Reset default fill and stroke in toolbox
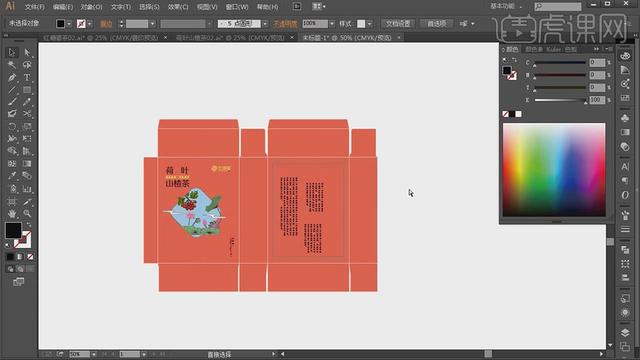The width and height of the screenshot is (640, 360). tap(8, 245)
